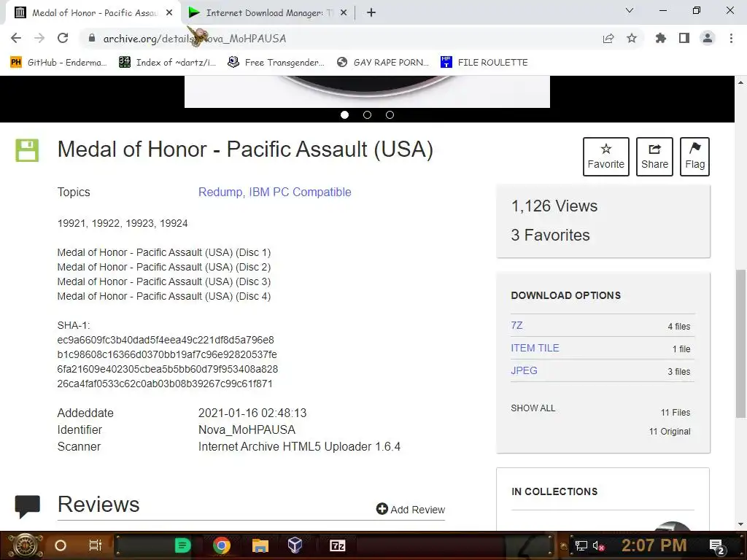Open Google Chrome from the taskbar
This screenshot has height=560, width=747.
[222, 545]
